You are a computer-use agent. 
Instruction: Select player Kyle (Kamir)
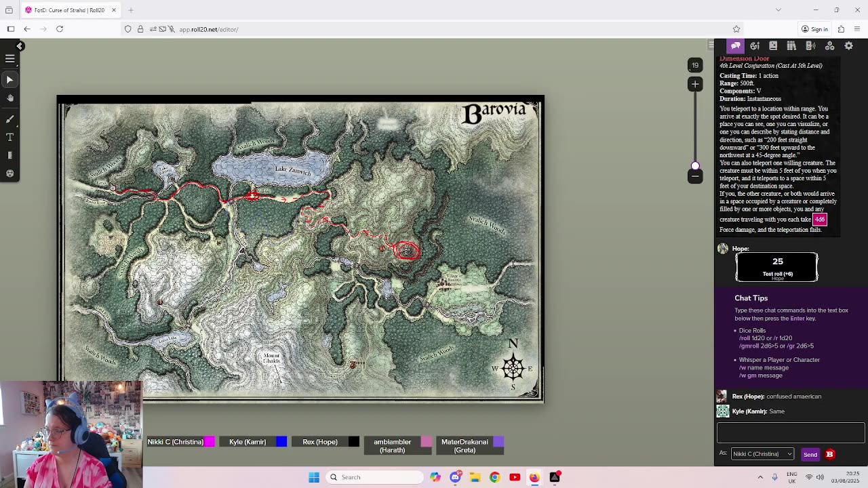[x=248, y=442]
